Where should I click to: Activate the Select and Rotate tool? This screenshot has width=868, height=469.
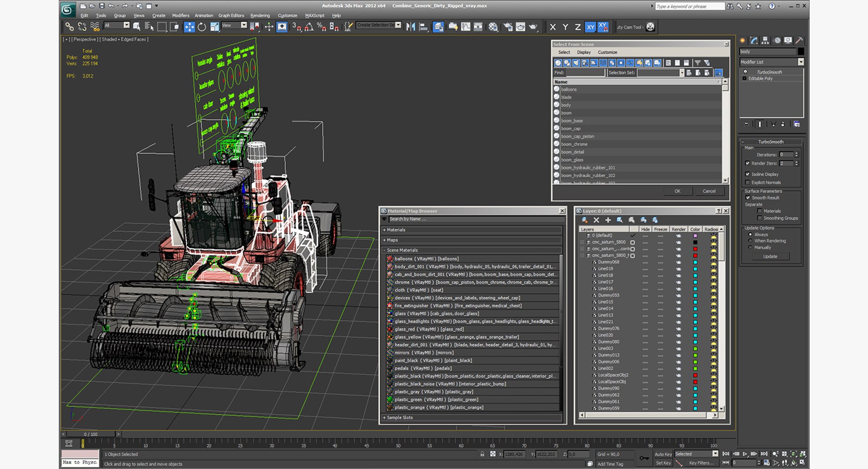[x=202, y=27]
